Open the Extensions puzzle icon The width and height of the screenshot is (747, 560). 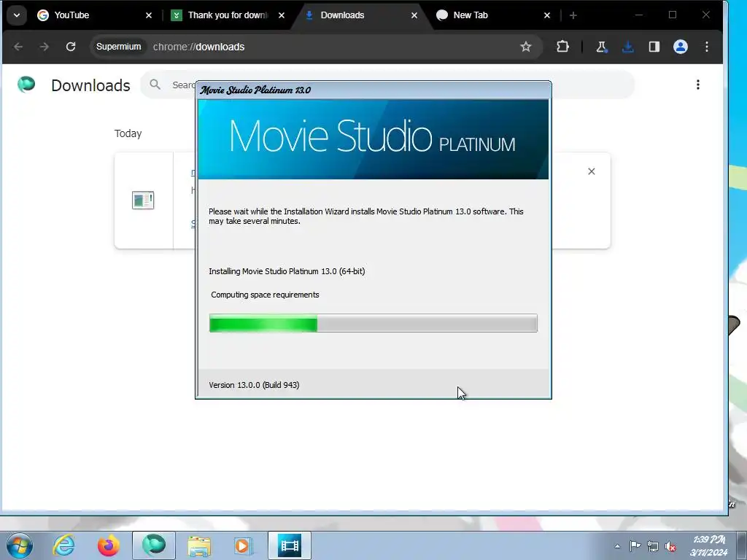[x=562, y=47]
